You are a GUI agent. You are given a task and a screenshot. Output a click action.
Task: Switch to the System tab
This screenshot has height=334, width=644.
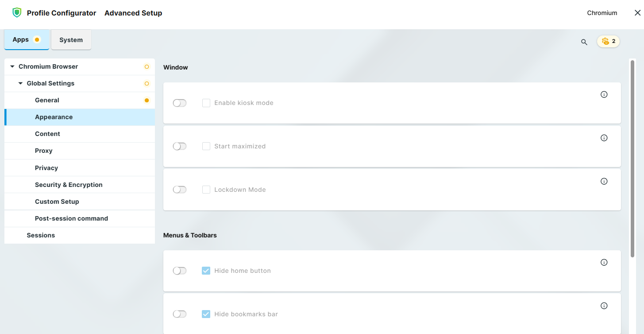click(71, 40)
